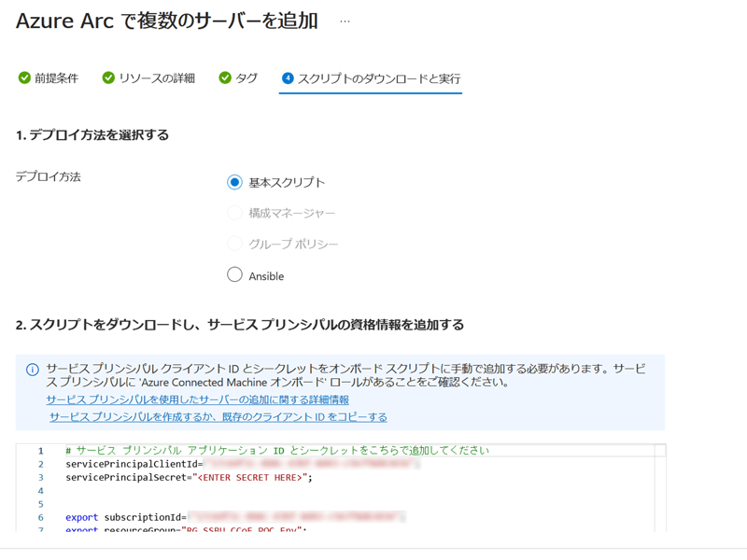Click page title Azure Arc で複数のサーバーを追加
The image size is (747, 560).
(x=167, y=21)
